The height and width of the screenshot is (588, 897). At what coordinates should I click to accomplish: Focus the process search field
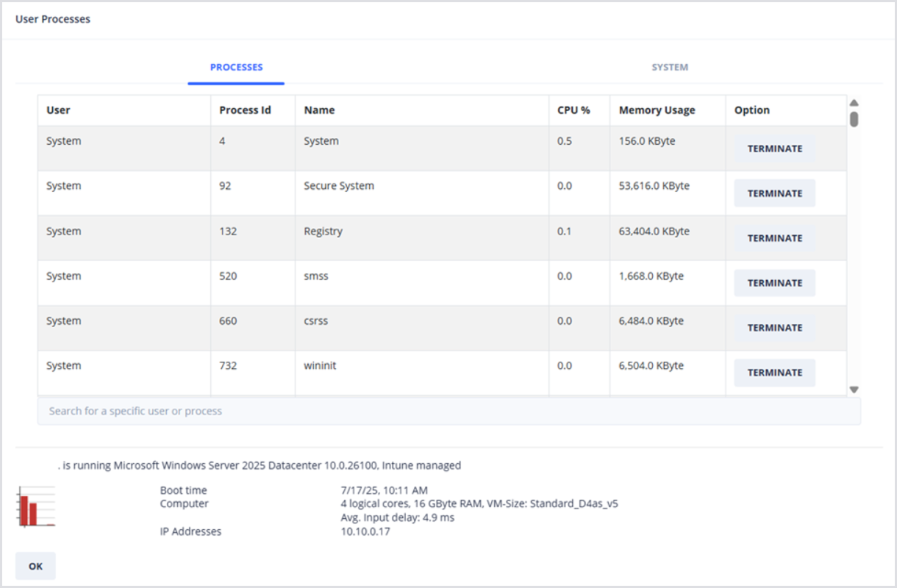point(448,411)
